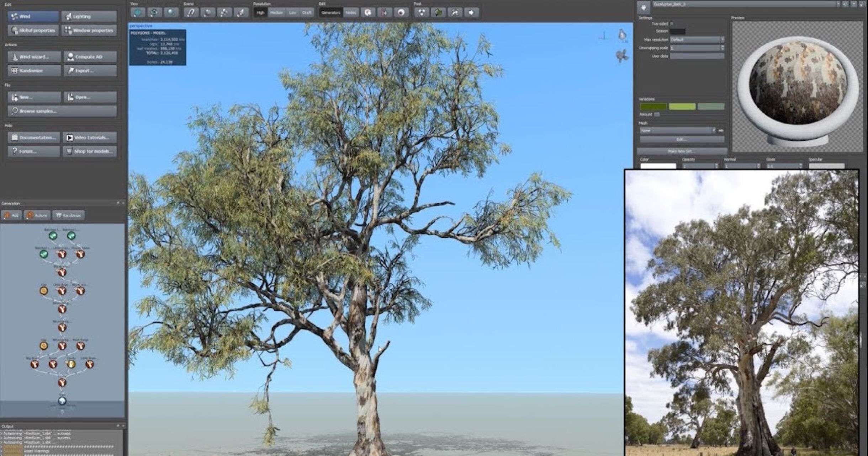Click the light green variation swatch
This screenshot has width=868, height=456.
(x=682, y=106)
